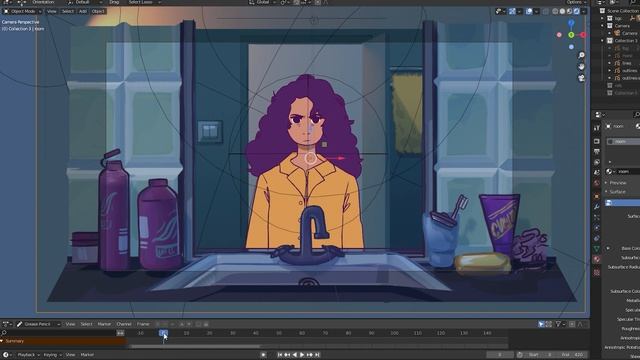Open the viewport shading options dropdown arrow
Image resolution: width=640 pixels, height=360 pixels.
tap(584, 11)
